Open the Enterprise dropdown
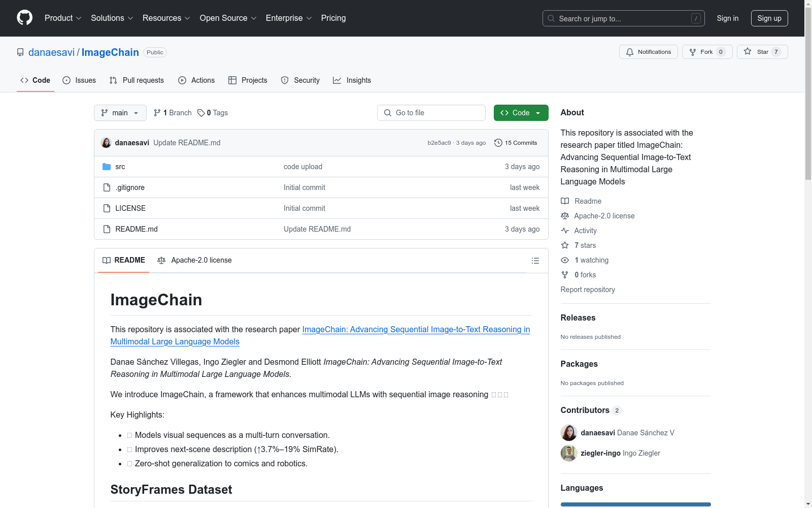Screen dimensions: 812x508 (x=289, y=18)
